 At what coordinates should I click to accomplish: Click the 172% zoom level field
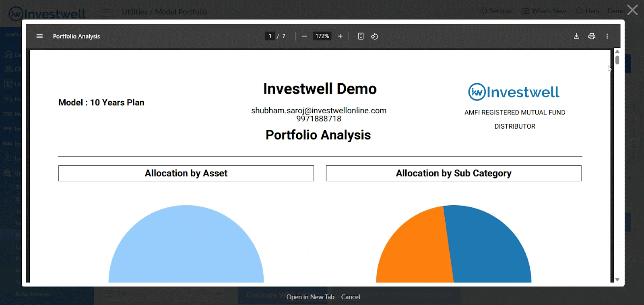(x=322, y=36)
